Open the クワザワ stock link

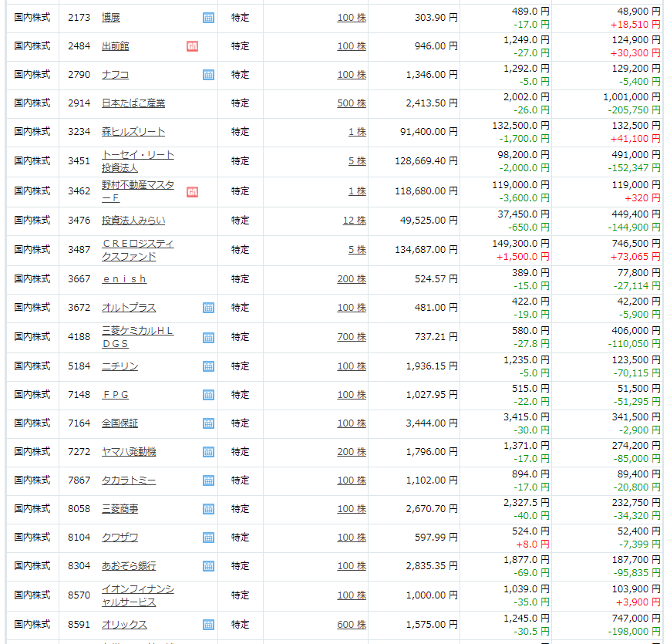click(120, 538)
